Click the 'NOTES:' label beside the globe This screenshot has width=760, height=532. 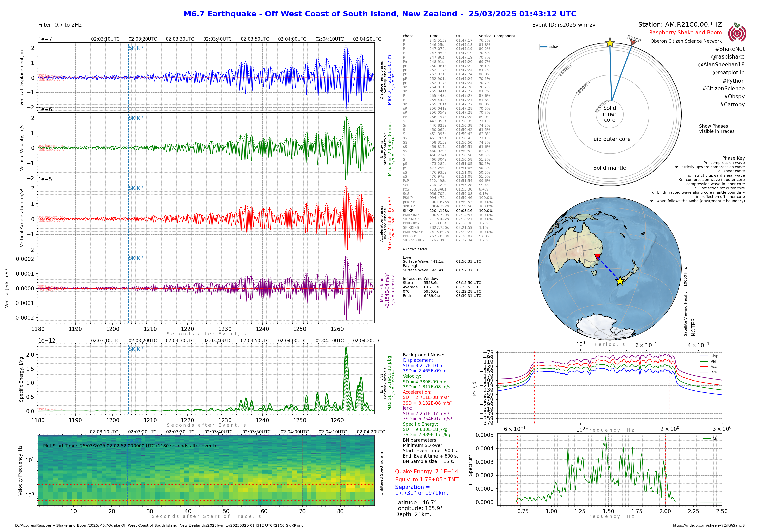(693, 326)
